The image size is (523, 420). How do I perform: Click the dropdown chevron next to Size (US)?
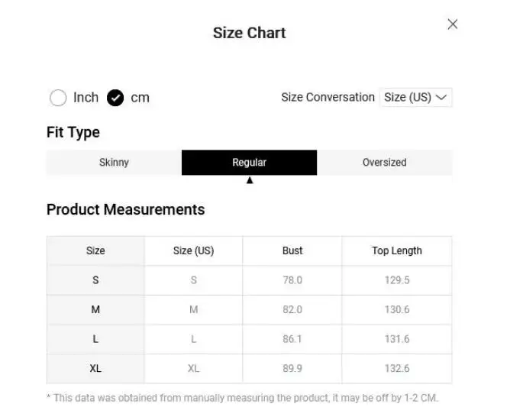point(441,97)
